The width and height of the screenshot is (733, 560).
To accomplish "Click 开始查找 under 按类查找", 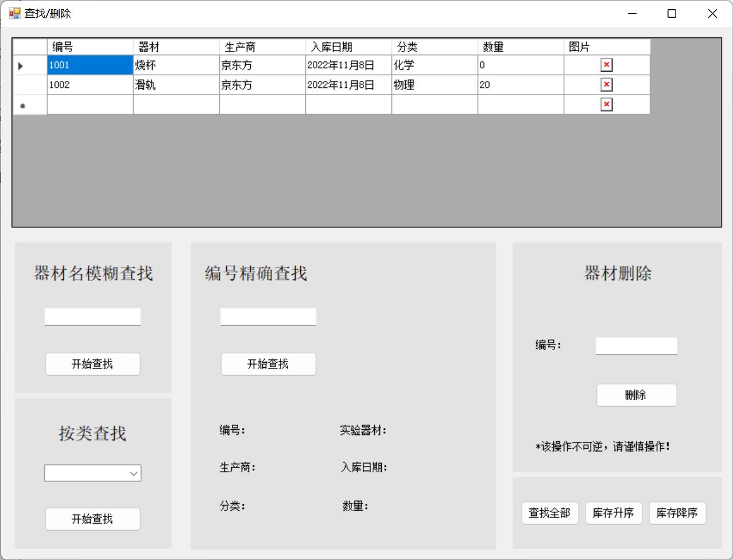I will (x=92, y=519).
